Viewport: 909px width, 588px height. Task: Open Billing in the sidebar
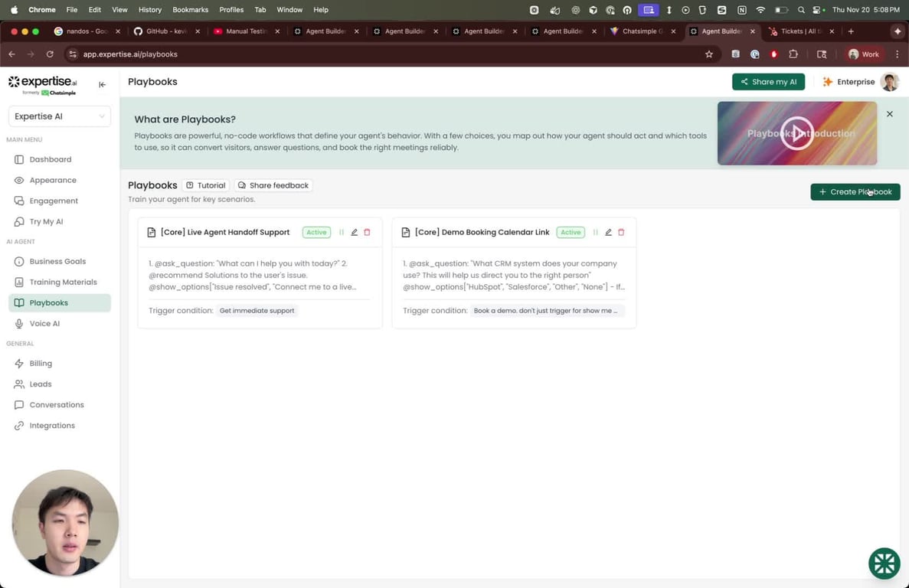point(60,363)
